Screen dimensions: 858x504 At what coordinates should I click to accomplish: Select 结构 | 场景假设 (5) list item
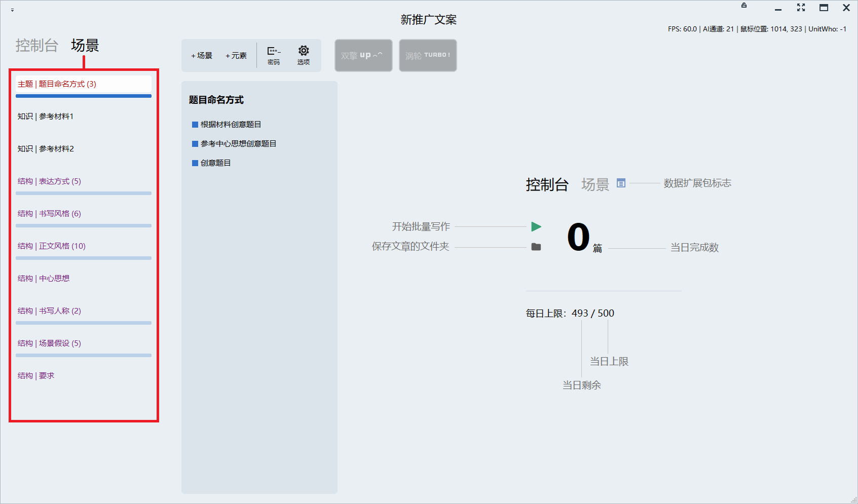49,343
